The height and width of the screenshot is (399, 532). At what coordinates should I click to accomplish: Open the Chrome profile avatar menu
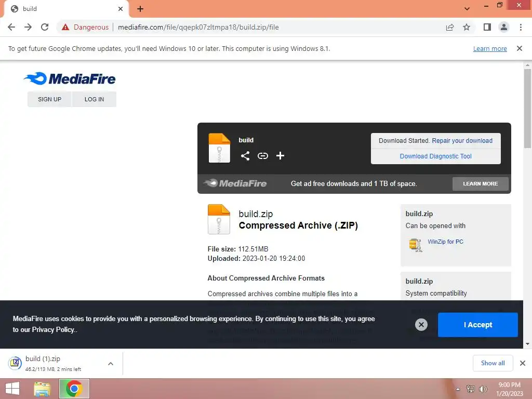click(x=504, y=27)
